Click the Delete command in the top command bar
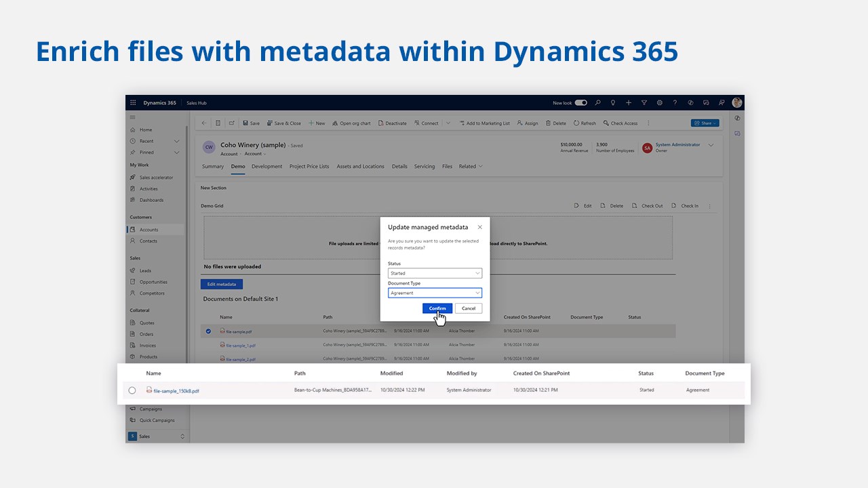This screenshot has height=488, width=868. [x=555, y=123]
